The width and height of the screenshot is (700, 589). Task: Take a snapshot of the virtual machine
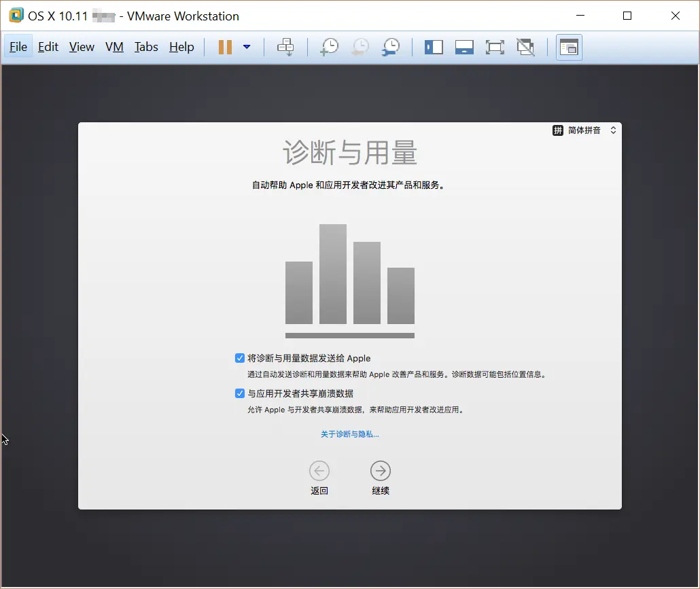[x=329, y=47]
